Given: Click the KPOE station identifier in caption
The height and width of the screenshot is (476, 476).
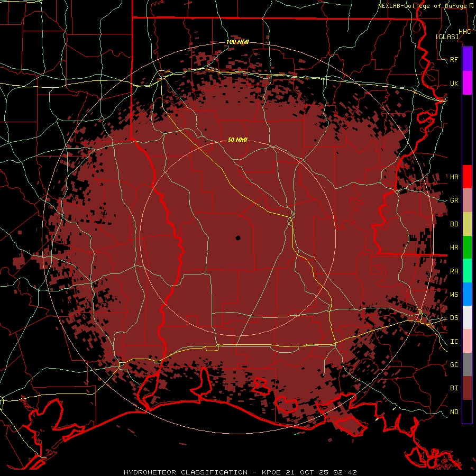Looking at the screenshot, I should pyautogui.click(x=272, y=472).
